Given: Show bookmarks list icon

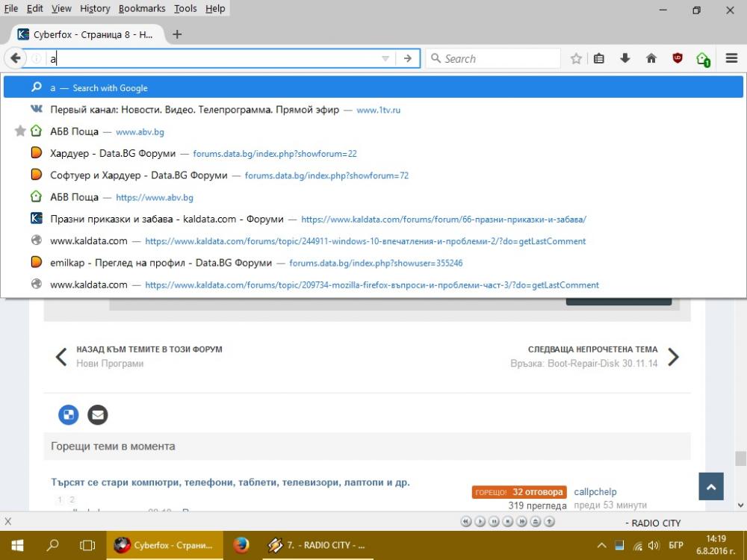Looking at the screenshot, I should [x=599, y=58].
